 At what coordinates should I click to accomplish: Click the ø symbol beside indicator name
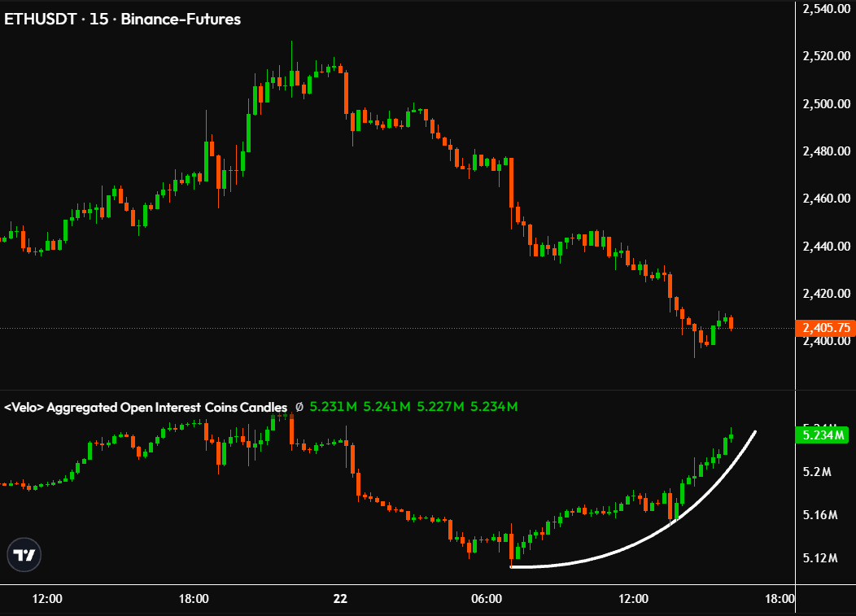[x=299, y=407]
